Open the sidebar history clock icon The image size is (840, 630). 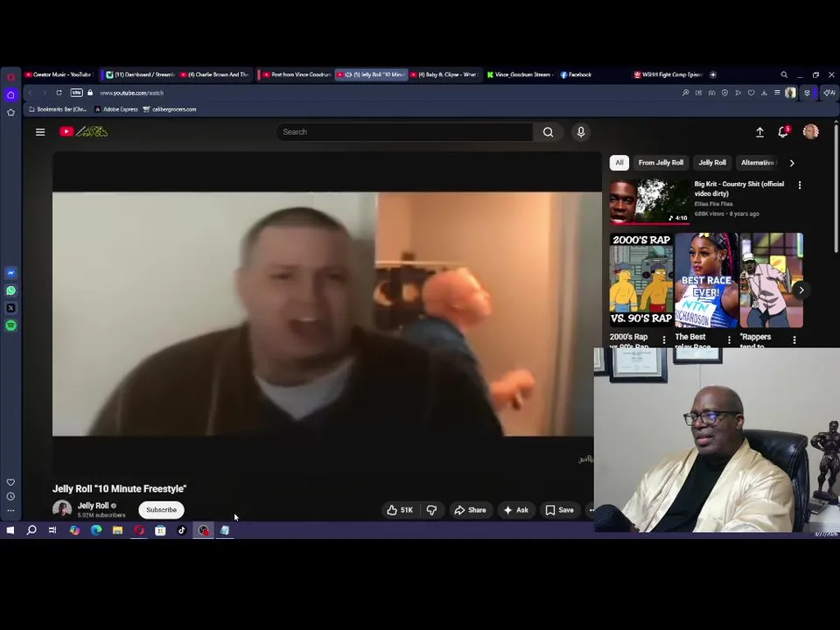coord(10,497)
